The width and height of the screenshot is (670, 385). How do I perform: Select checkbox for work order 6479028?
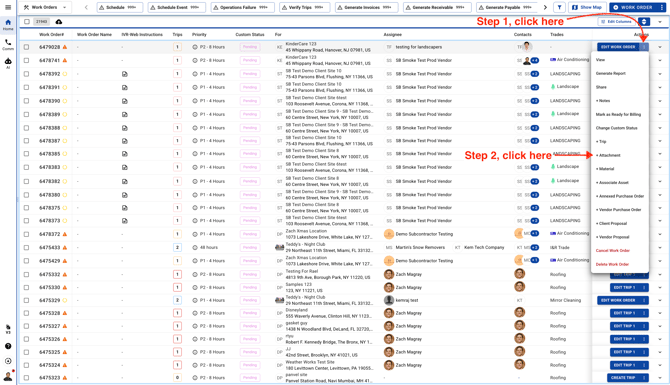26,47
